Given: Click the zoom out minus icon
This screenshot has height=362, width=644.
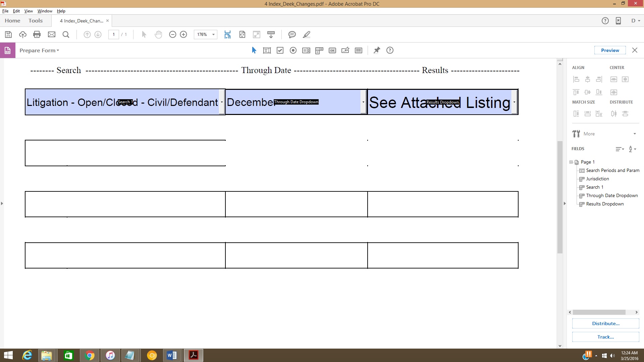Looking at the screenshot, I should 173,35.
